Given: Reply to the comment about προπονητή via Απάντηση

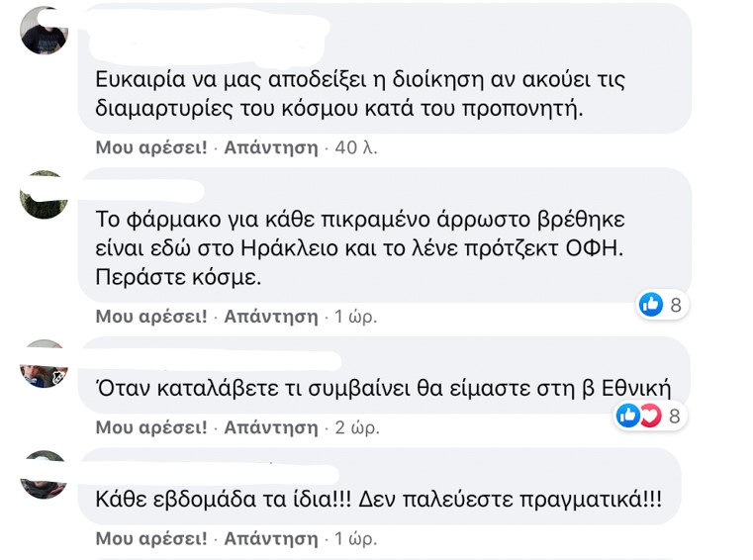Looking at the screenshot, I should click(271, 147).
